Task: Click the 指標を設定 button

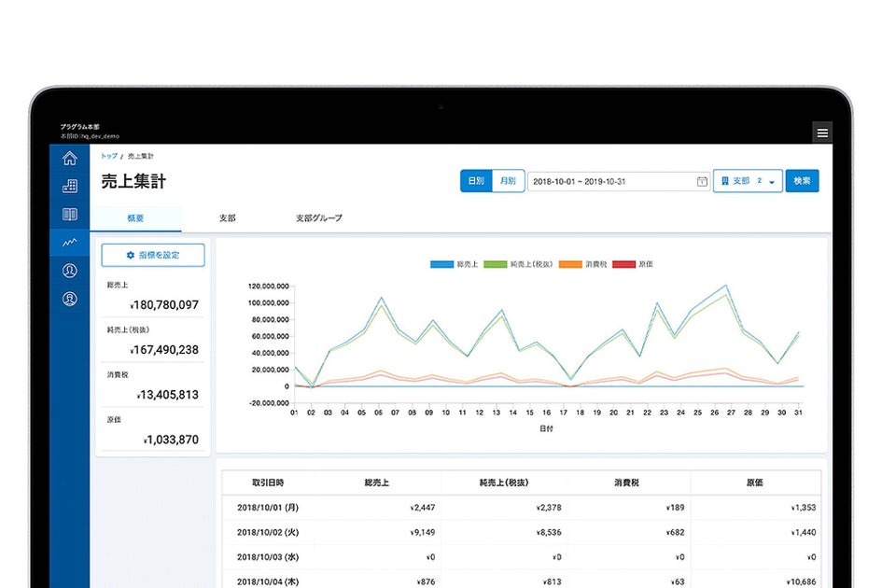Action: 153,255
